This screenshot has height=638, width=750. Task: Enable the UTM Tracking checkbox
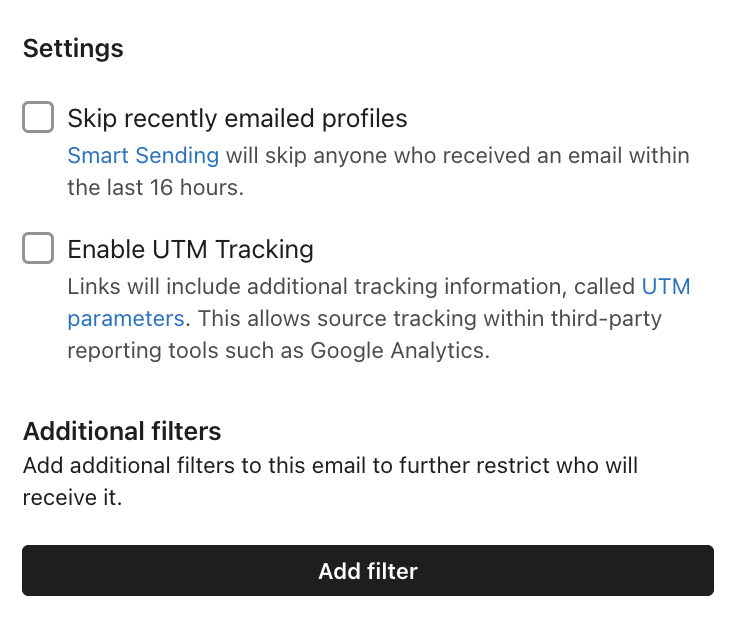click(x=38, y=248)
